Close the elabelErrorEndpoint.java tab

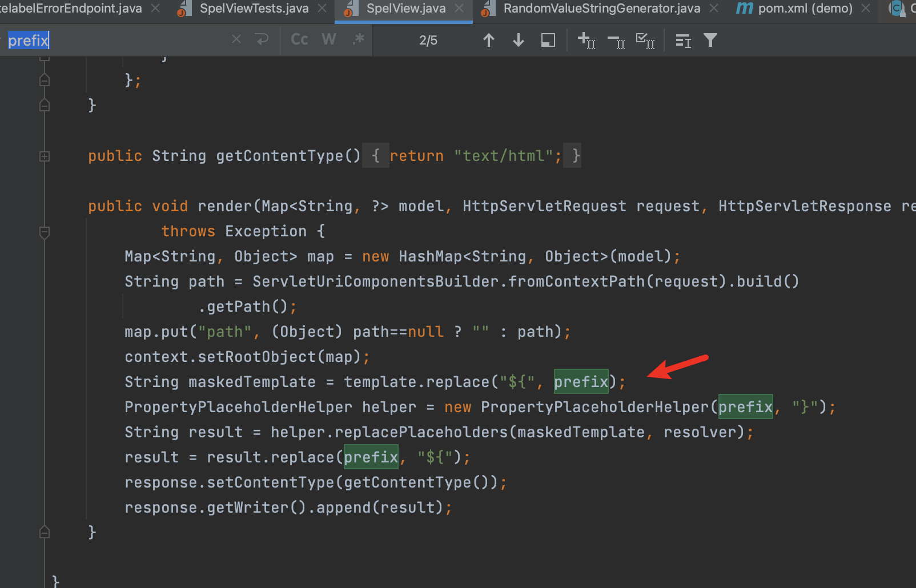(x=155, y=9)
